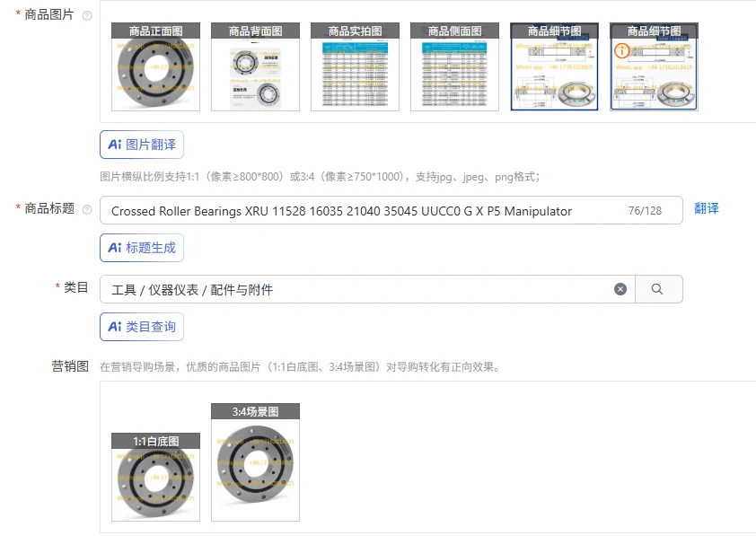Click the 76/128 character counter

(x=645, y=211)
